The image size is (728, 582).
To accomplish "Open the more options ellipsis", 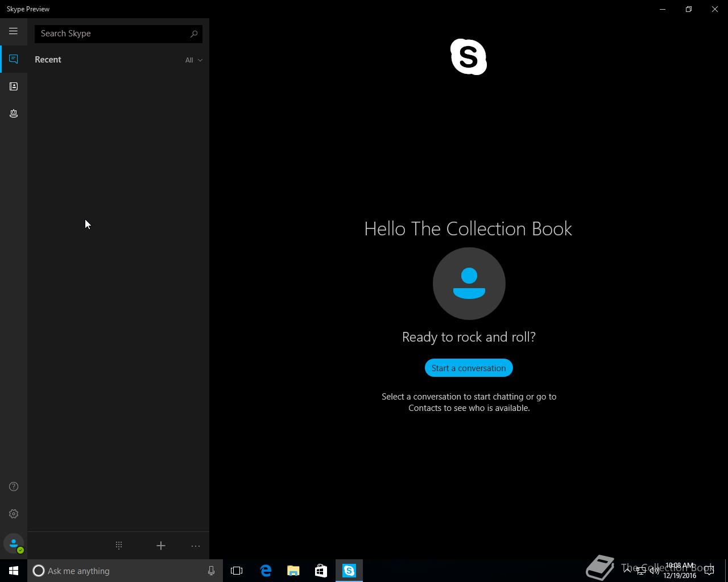I will (x=196, y=546).
